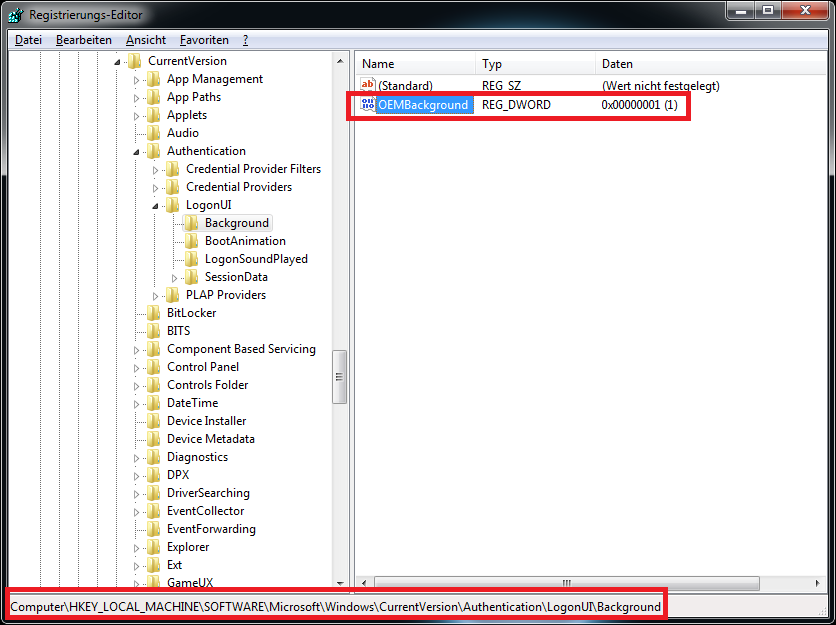Image resolution: width=836 pixels, height=625 pixels.
Task: Select the DPX key
Action: pos(178,475)
